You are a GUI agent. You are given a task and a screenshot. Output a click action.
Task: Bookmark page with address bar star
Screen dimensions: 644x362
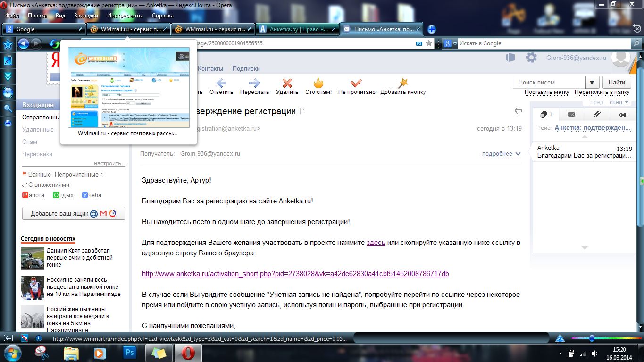coord(428,43)
